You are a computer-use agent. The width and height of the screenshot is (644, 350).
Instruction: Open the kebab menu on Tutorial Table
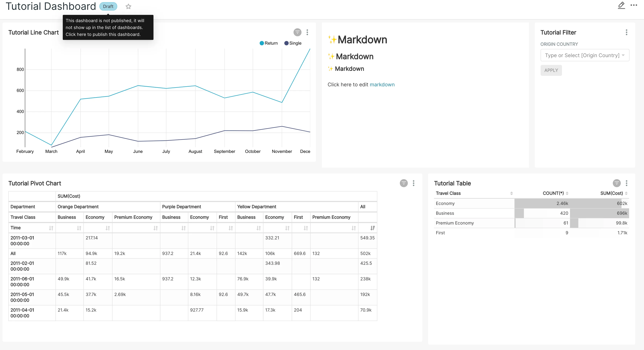(627, 183)
